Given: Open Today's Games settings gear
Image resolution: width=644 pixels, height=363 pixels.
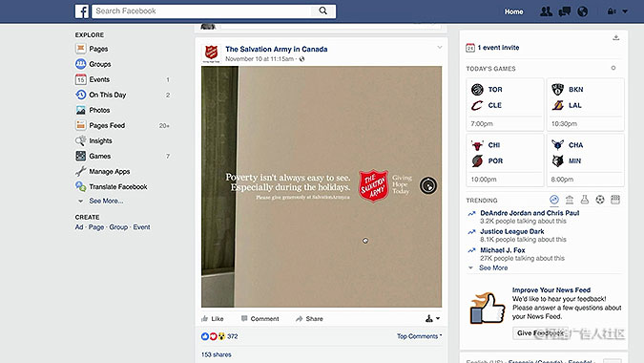Looking at the screenshot, I should tap(613, 68).
